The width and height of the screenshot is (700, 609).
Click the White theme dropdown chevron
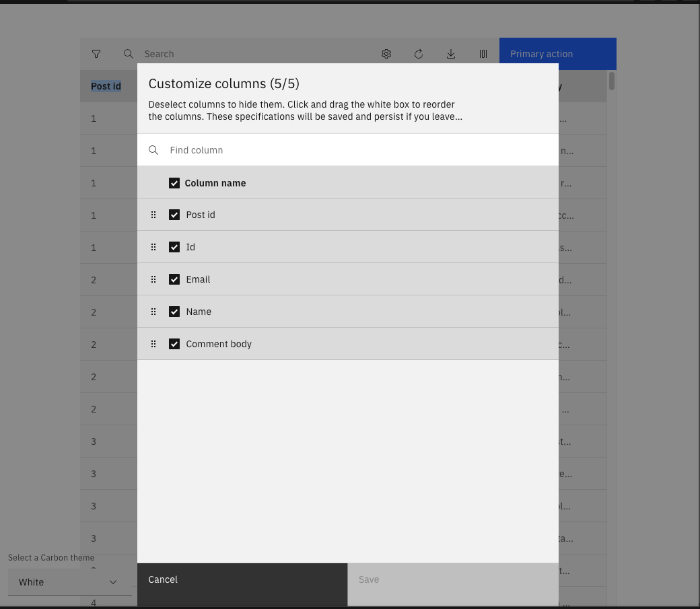click(x=113, y=582)
